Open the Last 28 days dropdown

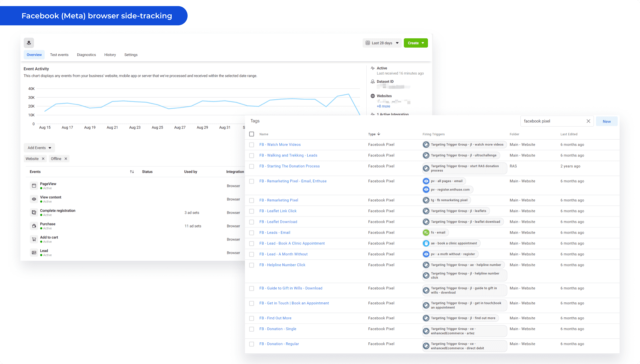point(382,43)
